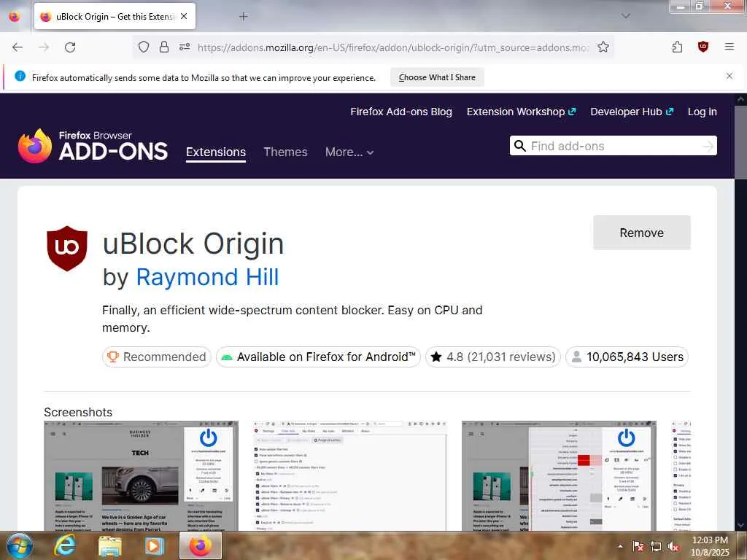Click the Firefox Browser Add-ons logo
This screenshot has height=560, width=747.
pyautogui.click(x=93, y=146)
